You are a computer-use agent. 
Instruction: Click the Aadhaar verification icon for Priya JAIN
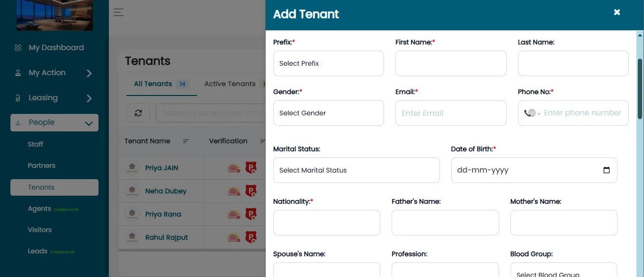234,168
